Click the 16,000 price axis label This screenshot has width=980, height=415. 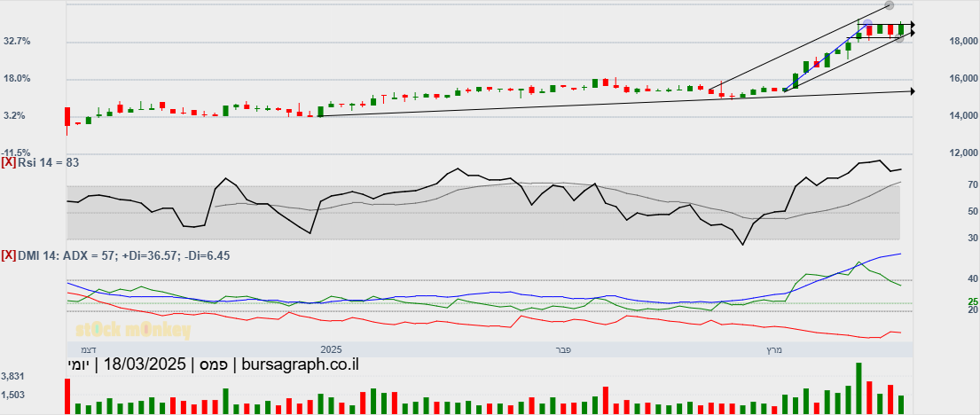963,79
